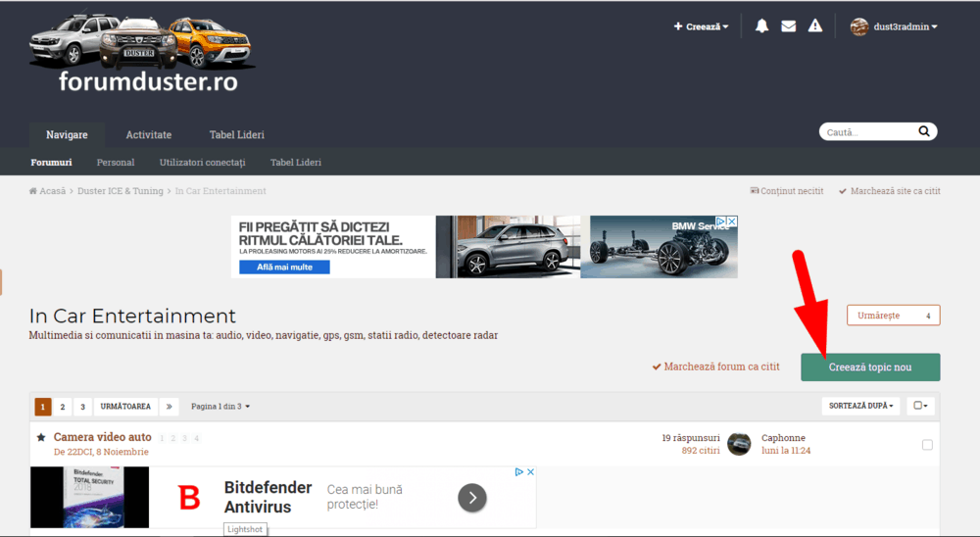980x537 pixels.
Task: Tick the Camera video auto topic checkbox
Action: coord(927,445)
